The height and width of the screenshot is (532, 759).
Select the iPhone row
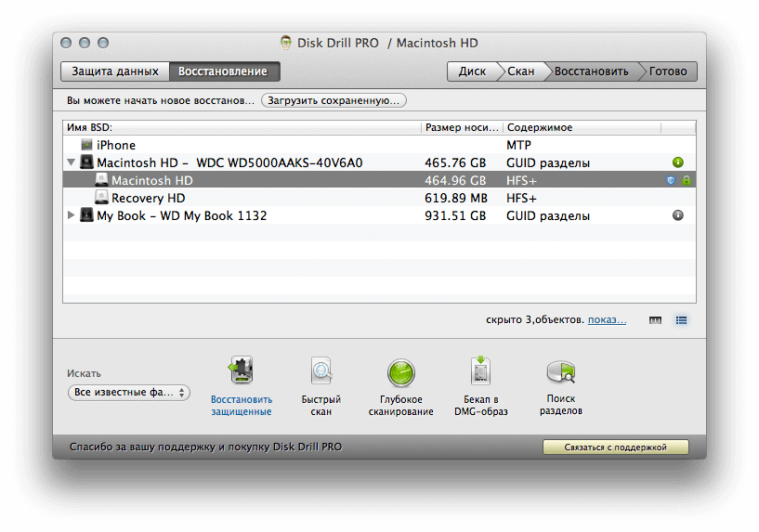(379, 145)
